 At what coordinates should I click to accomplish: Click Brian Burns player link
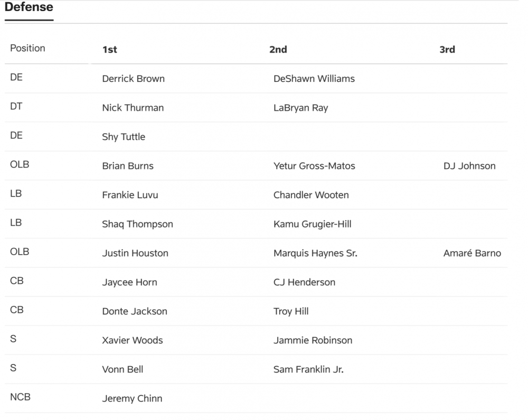coord(128,166)
